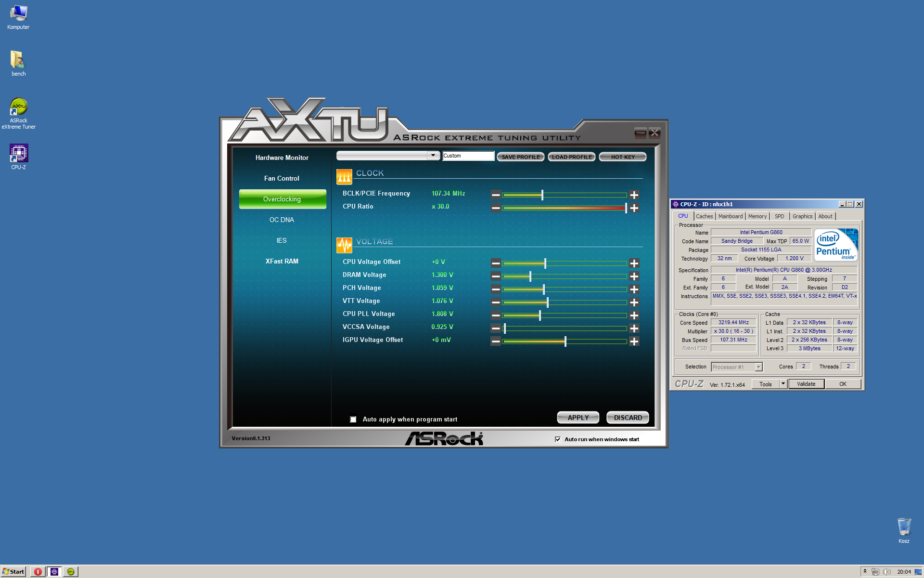
Task: Switch to CPU-Z Graphics tab
Action: point(802,216)
